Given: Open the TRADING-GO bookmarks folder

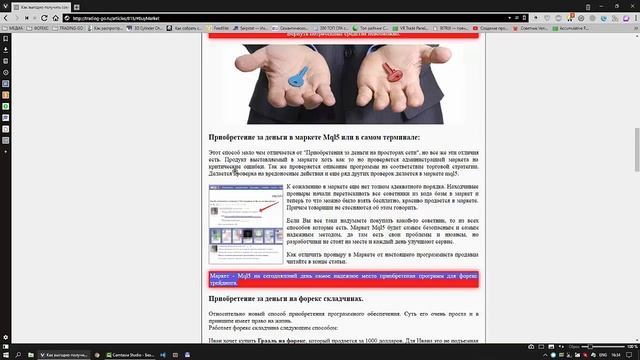Looking at the screenshot, I should 68,28.
